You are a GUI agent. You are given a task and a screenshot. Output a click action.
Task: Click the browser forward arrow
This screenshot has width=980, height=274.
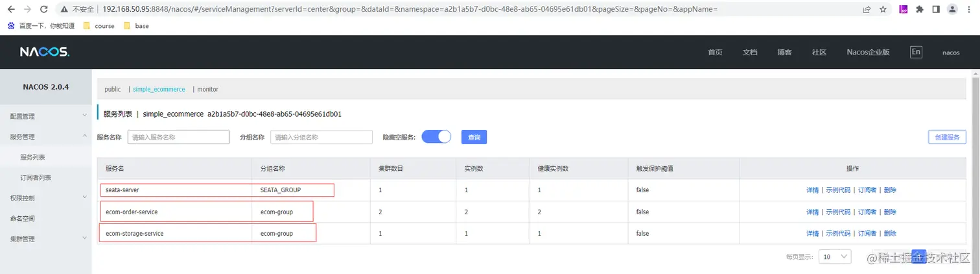click(x=27, y=9)
